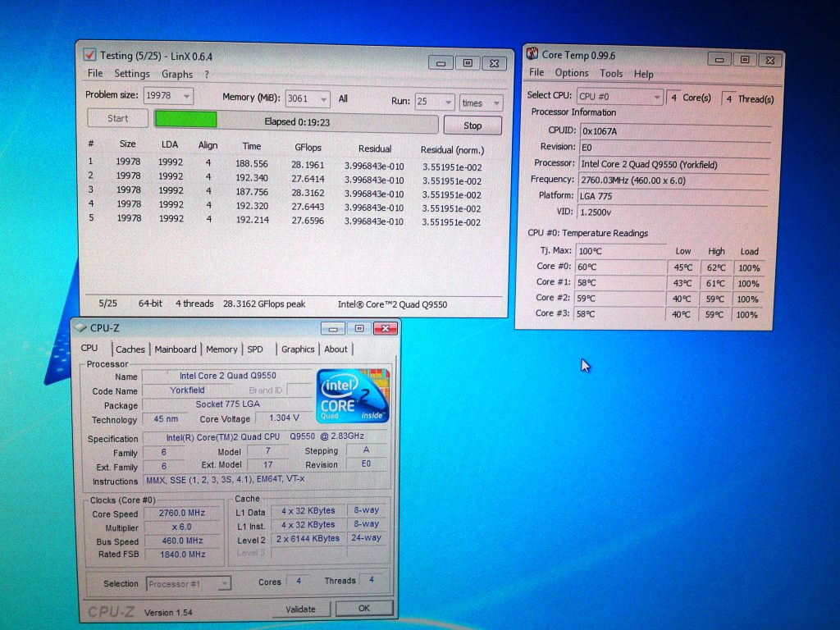Click the Frequency 2760.03MHz field

(x=674, y=180)
